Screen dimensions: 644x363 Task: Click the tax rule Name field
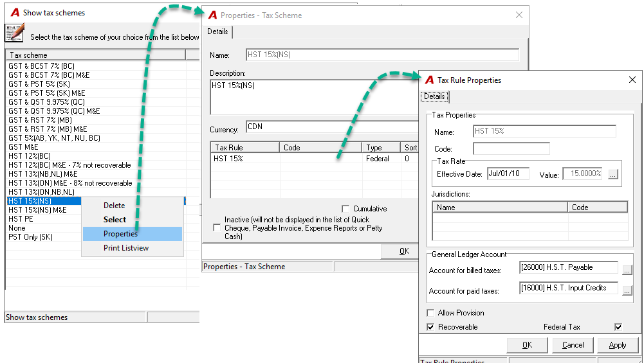point(544,131)
